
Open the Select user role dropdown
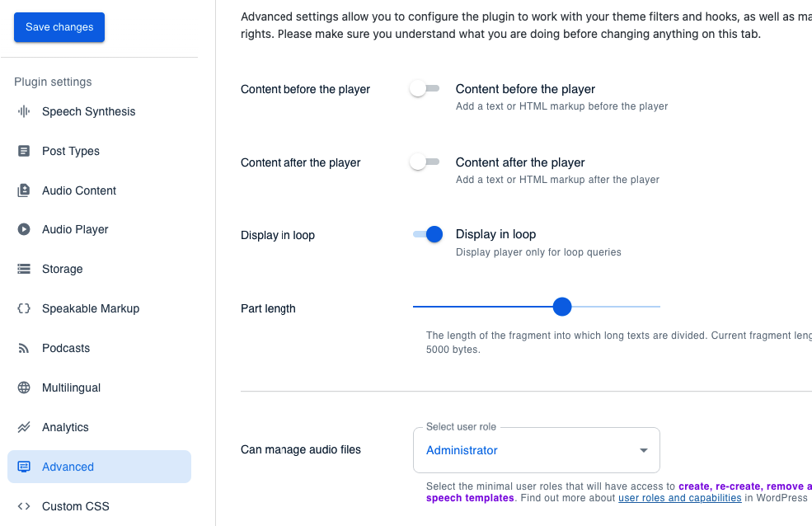(537, 450)
